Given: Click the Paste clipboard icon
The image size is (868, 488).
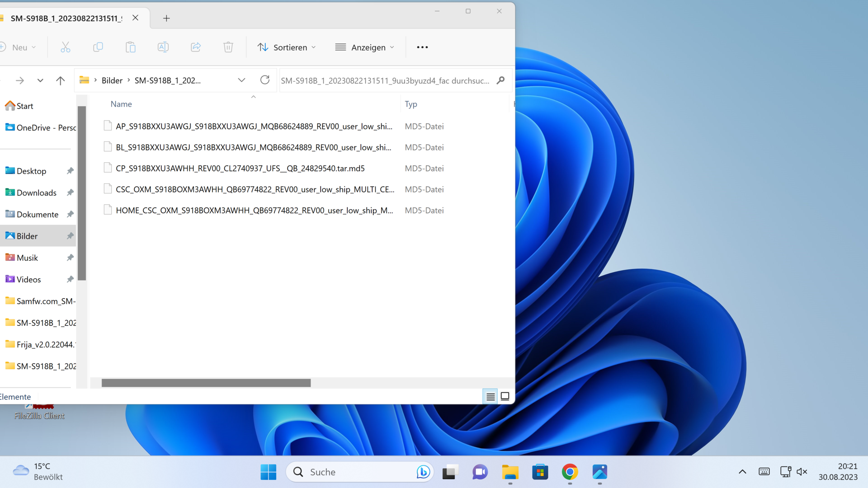Looking at the screenshot, I should point(131,47).
